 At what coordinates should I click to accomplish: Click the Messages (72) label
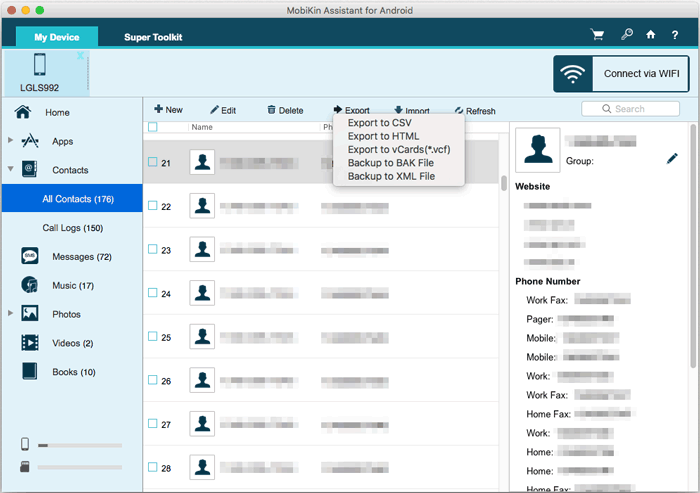point(82,257)
